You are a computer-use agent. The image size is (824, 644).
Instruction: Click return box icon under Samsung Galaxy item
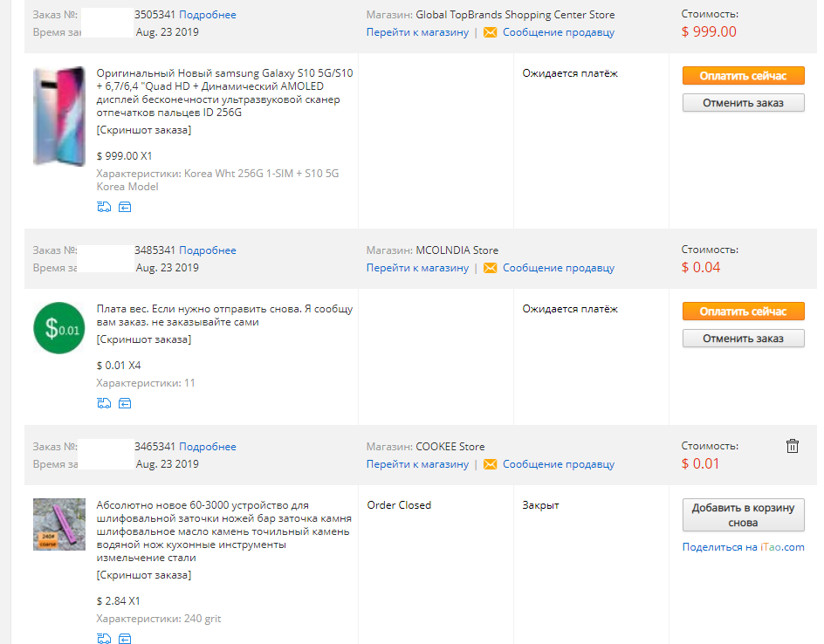click(125, 207)
